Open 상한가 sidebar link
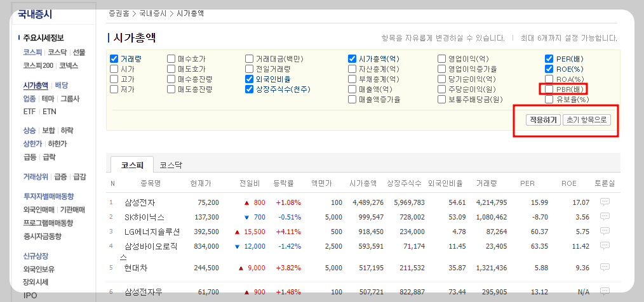The height and width of the screenshot is (302, 644). [x=32, y=143]
